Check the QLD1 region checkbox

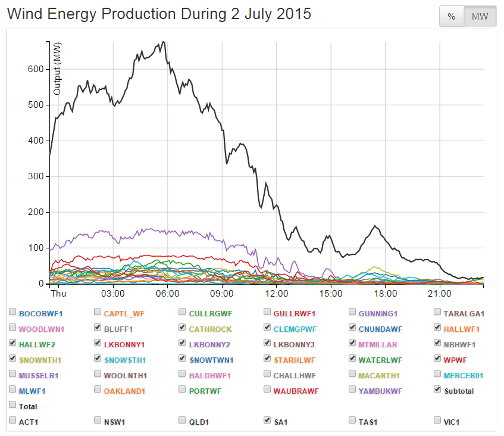coord(183,421)
